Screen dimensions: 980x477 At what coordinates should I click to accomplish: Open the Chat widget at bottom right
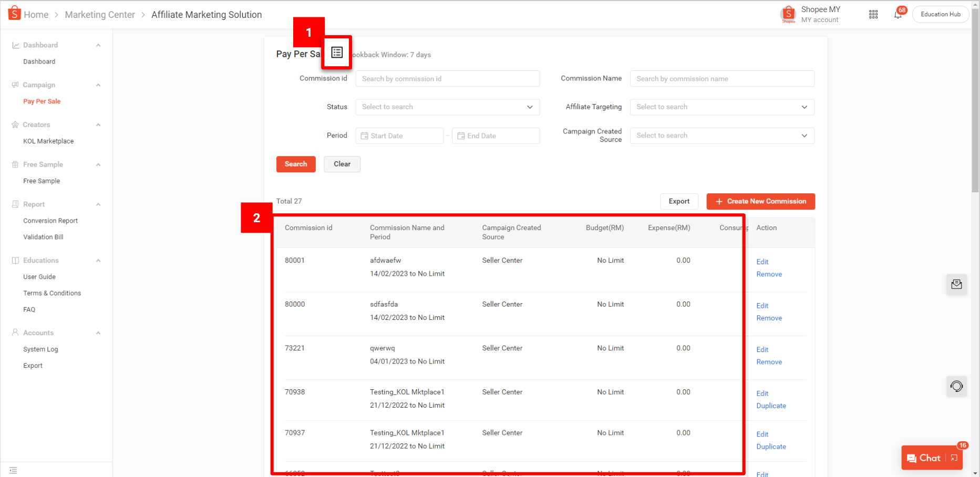926,458
